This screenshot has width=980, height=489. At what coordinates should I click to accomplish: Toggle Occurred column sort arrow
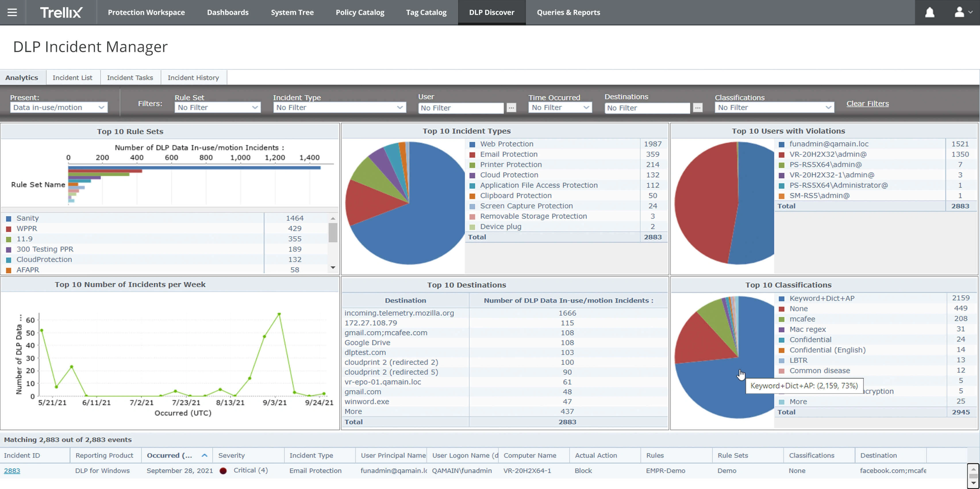tap(205, 455)
